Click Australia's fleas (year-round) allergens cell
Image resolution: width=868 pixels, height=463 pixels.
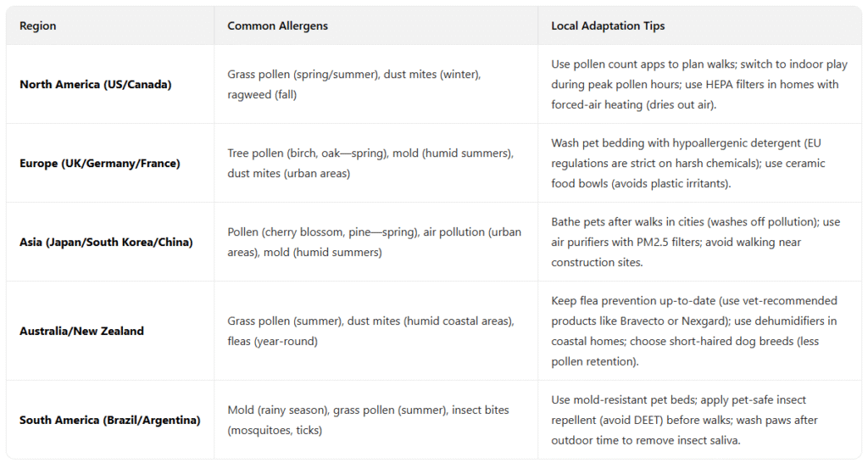point(374,331)
